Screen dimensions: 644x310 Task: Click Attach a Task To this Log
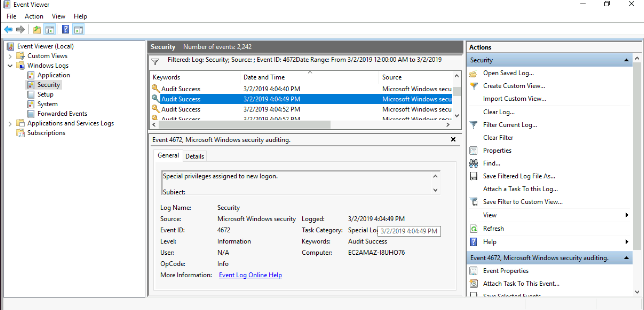click(520, 189)
